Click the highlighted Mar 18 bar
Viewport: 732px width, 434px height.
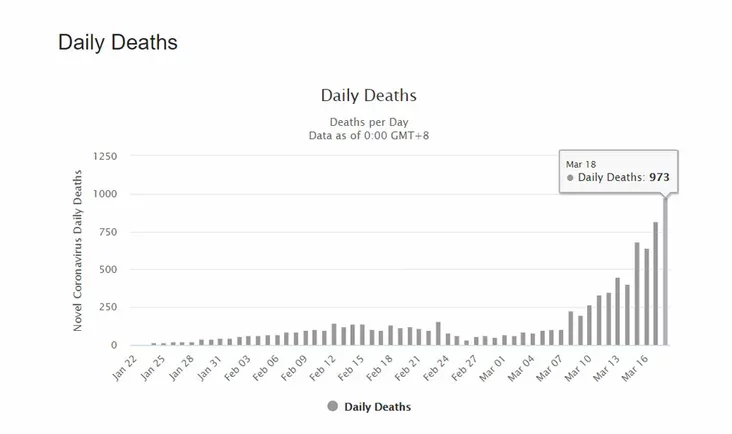coord(665,270)
